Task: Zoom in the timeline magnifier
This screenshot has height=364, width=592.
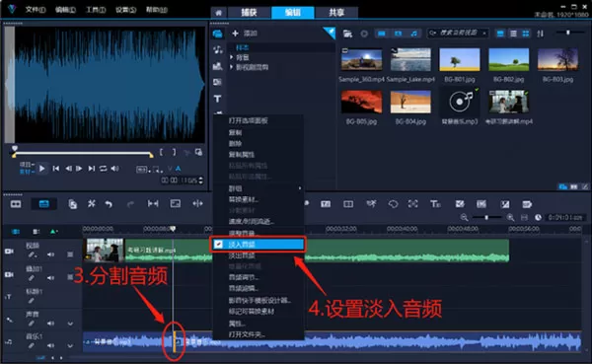Action: (x=510, y=217)
